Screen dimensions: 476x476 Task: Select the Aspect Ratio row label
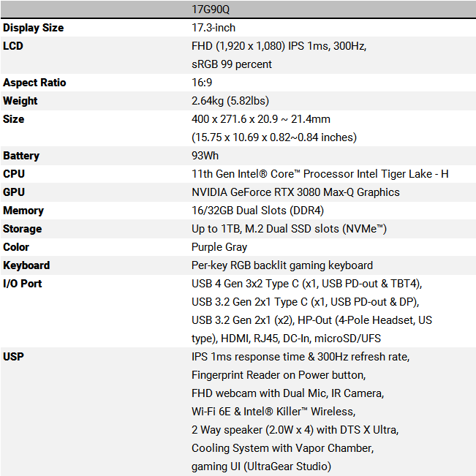(34, 83)
